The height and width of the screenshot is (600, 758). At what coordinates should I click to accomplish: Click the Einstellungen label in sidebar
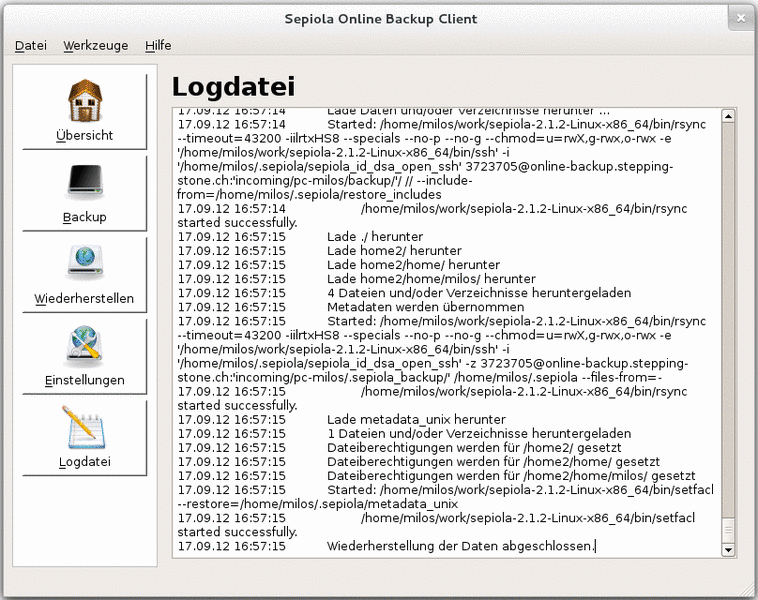[85, 380]
